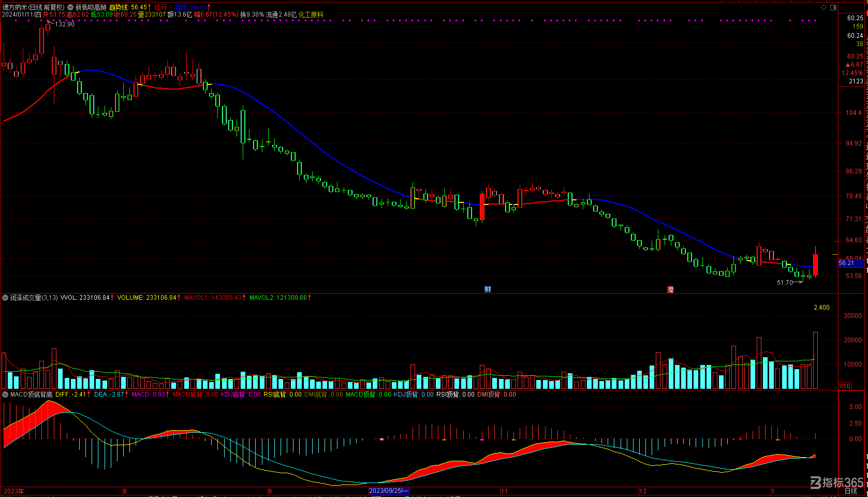Click the 132.90 high price annotation
Screen dimensions: 868x497
(65, 24)
